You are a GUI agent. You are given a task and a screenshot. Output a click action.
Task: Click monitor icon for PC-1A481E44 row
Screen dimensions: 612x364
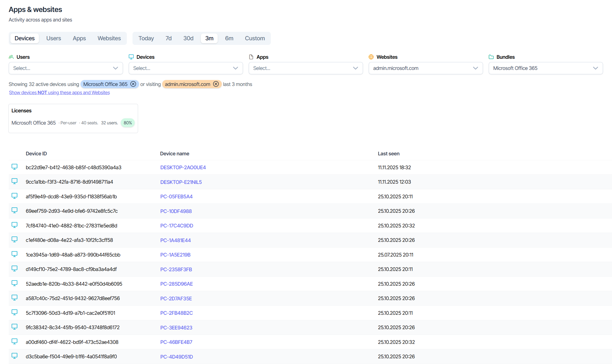coord(14,239)
